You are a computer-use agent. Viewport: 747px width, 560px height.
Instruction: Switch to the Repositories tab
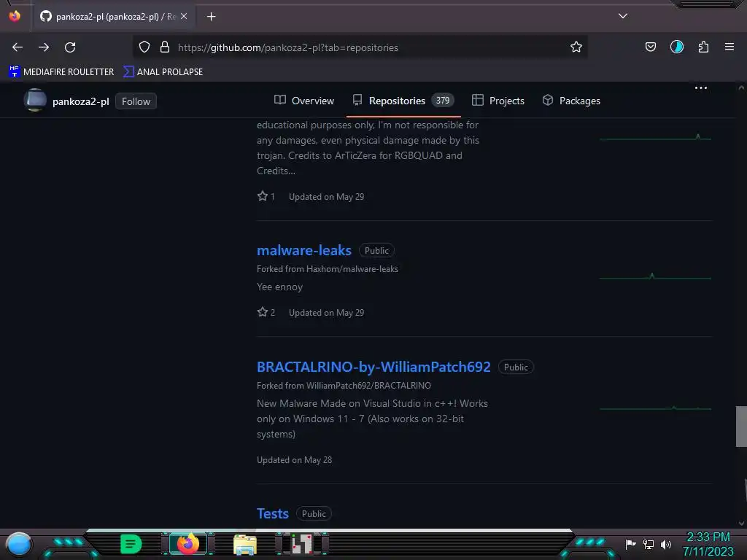point(403,101)
